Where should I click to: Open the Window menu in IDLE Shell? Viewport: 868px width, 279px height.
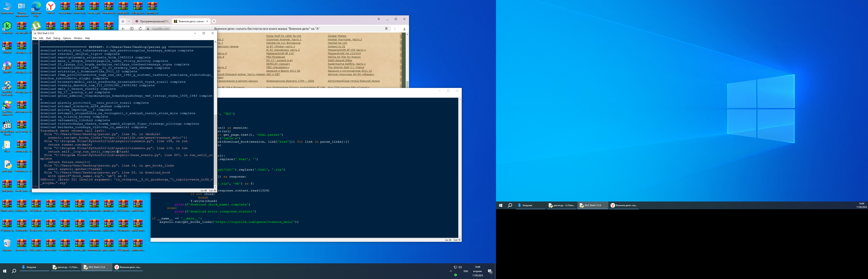(x=78, y=38)
